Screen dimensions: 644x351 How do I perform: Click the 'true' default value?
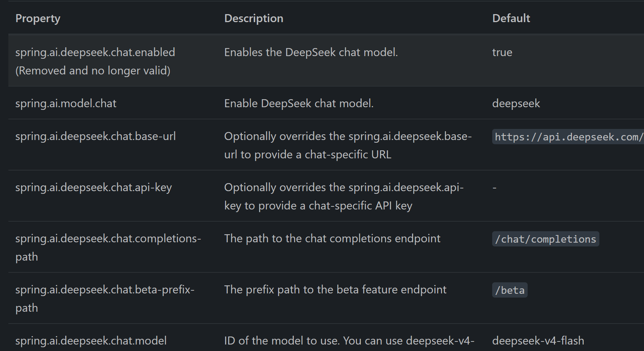[x=502, y=52]
